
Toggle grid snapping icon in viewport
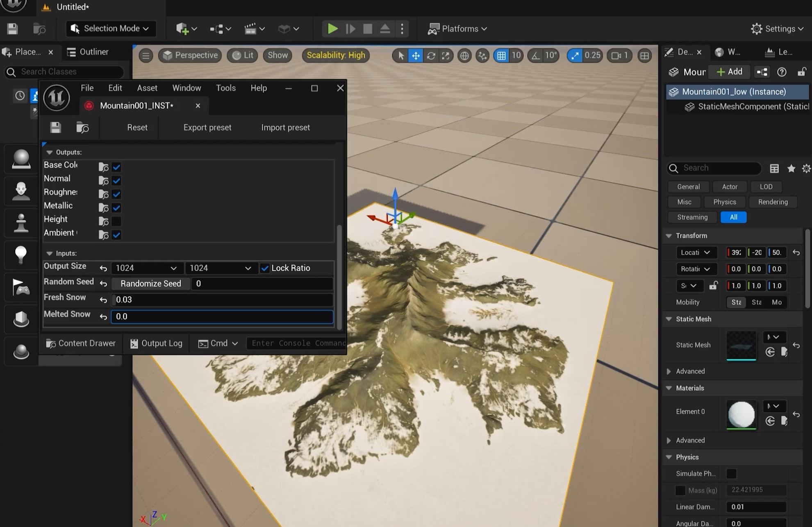pos(501,56)
